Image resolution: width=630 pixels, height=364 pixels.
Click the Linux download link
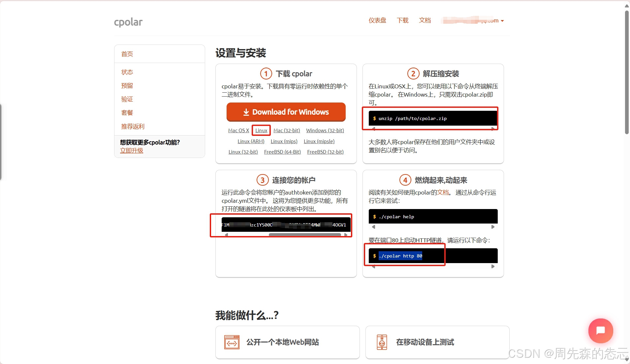tap(261, 131)
